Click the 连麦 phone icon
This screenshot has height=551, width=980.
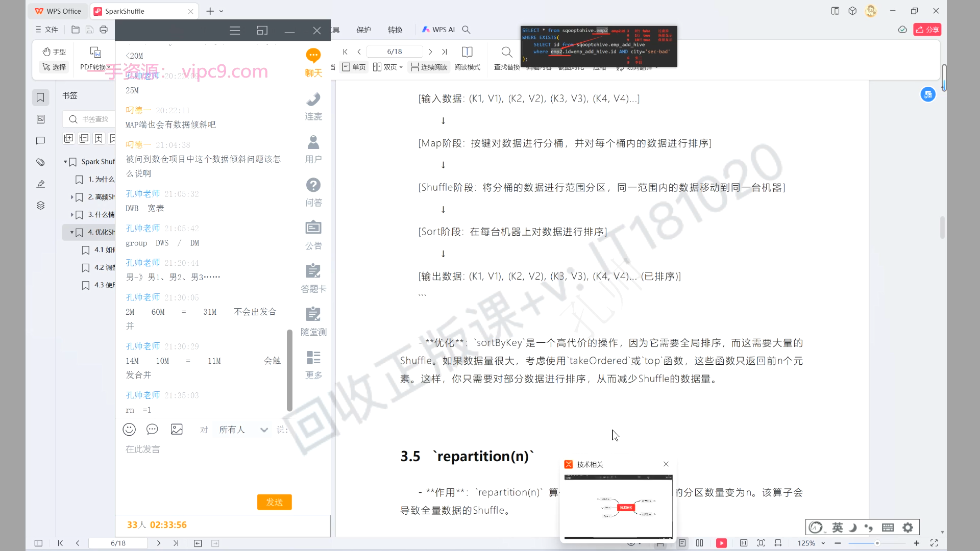click(313, 99)
